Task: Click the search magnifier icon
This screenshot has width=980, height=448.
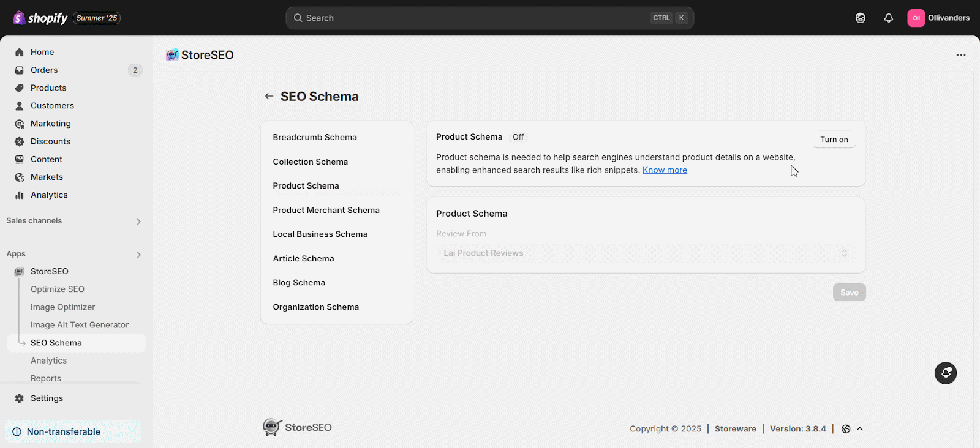Action: pyautogui.click(x=298, y=18)
